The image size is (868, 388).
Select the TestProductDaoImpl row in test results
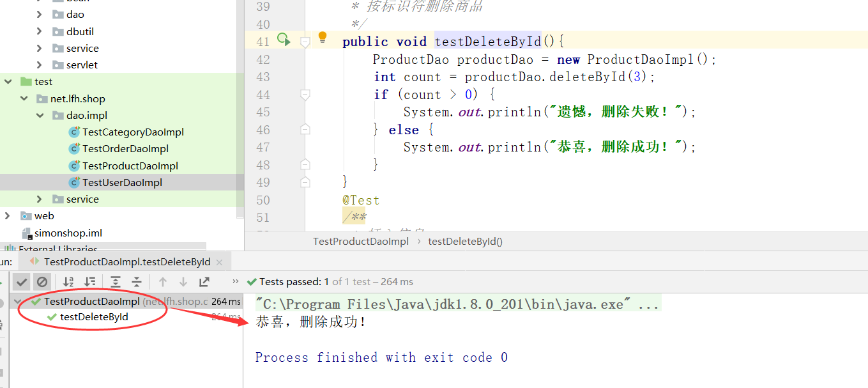(x=126, y=302)
